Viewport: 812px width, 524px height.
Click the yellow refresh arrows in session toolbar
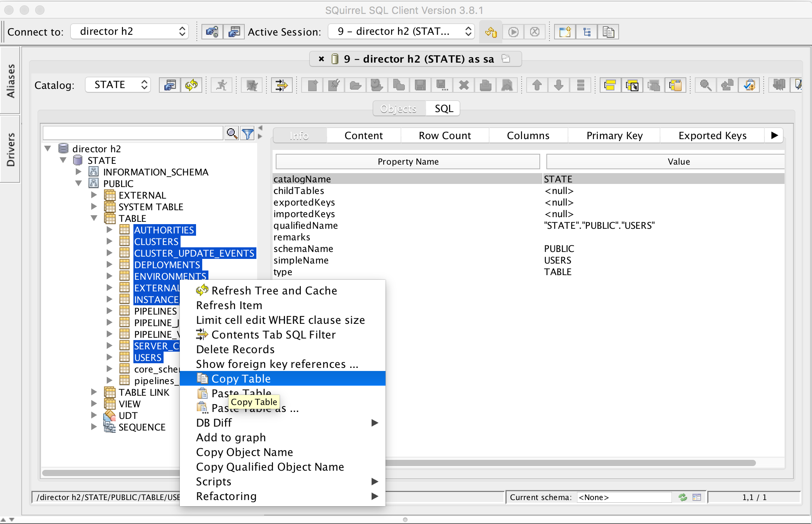[x=191, y=85]
